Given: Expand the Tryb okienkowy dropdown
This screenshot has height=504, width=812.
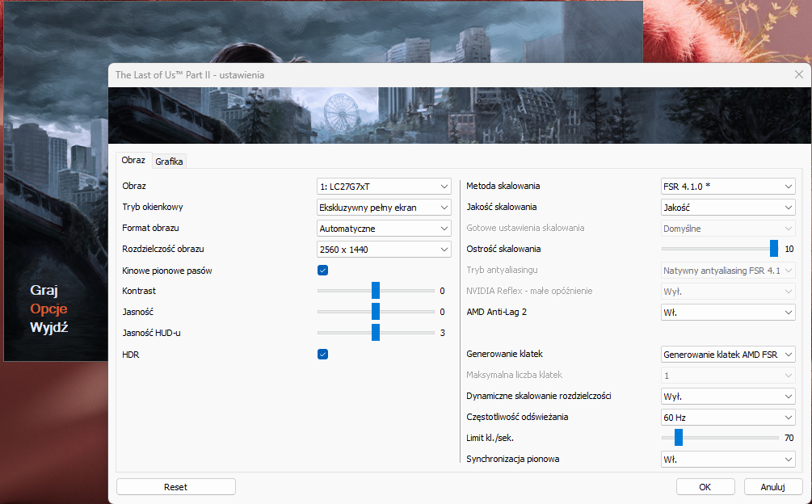Looking at the screenshot, I should 384,208.
